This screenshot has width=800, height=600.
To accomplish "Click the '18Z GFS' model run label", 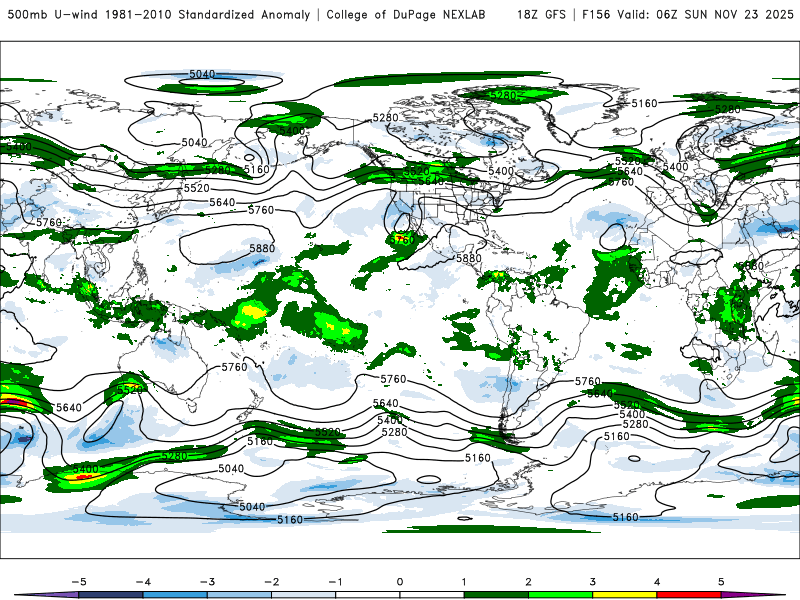I will 541,14.
